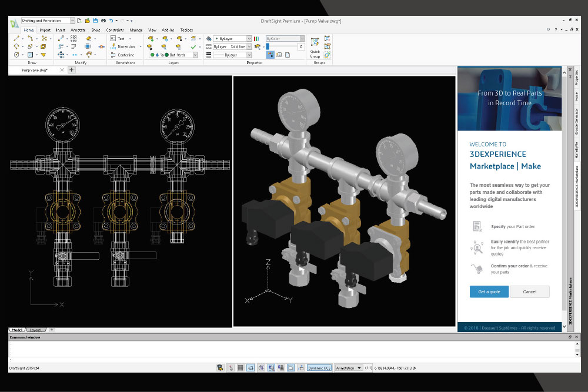
Task: Open the Annotation scale dropdown in status bar
Action: tap(349, 367)
